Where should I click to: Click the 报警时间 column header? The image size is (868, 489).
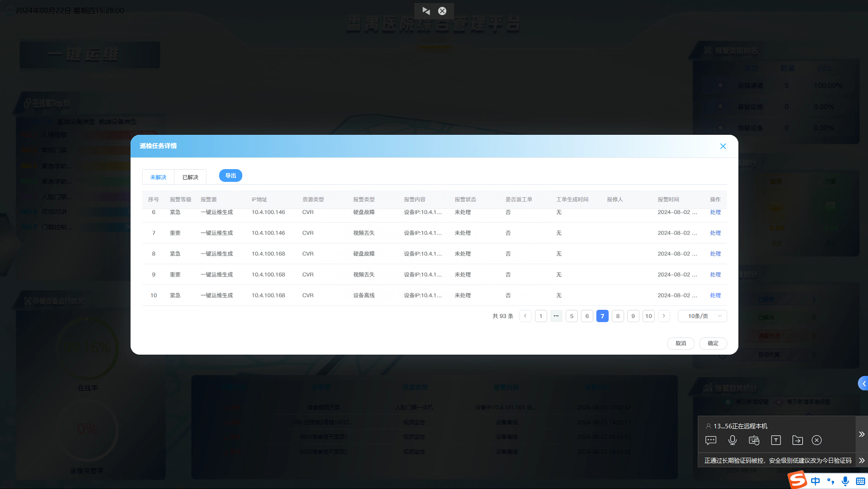coord(668,200)
